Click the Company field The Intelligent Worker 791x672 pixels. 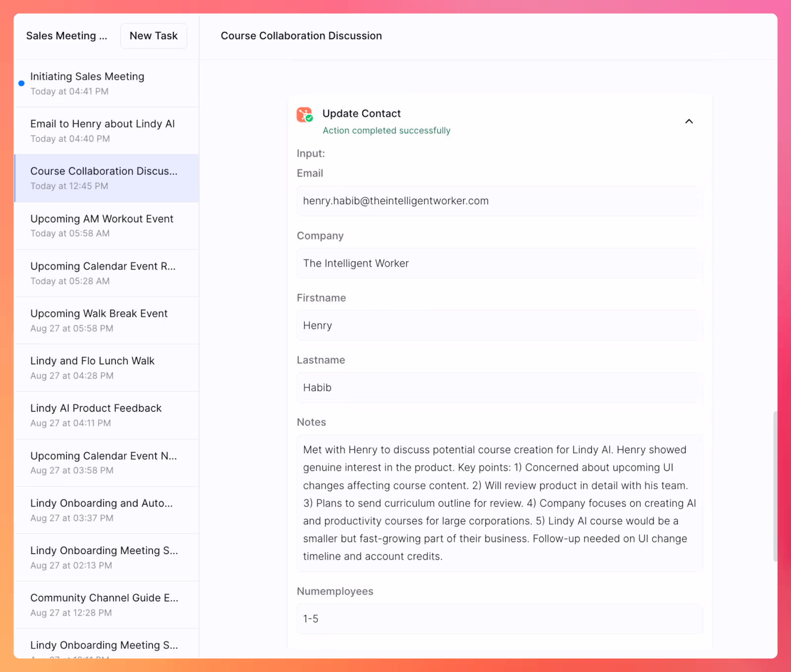pyautogui.click(x=499, y=263)
